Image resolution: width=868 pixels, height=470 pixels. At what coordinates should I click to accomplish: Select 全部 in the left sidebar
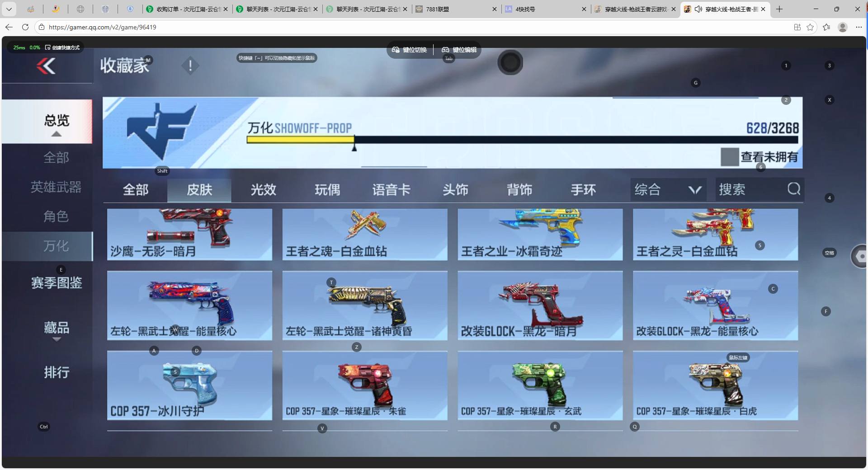(56, 158)
